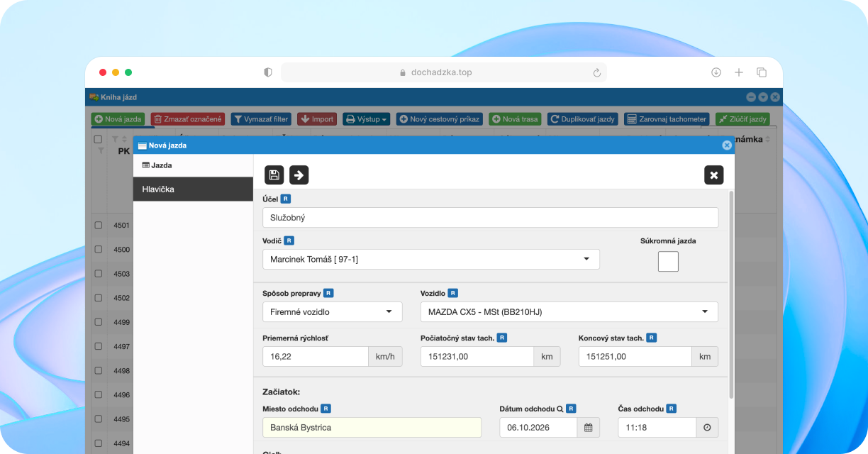868x454 pixels.
Task: Reload the dochadzka.top page
Action: point(597,72)
